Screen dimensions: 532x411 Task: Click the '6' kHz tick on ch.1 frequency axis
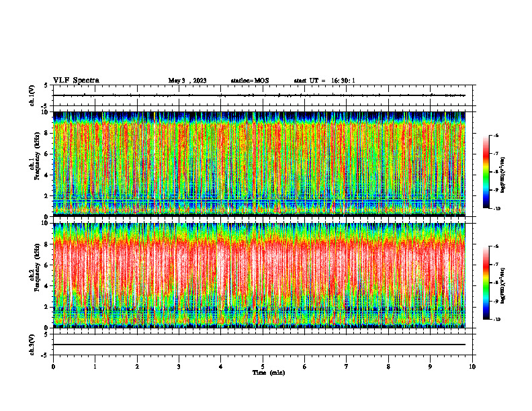(46, 154)
